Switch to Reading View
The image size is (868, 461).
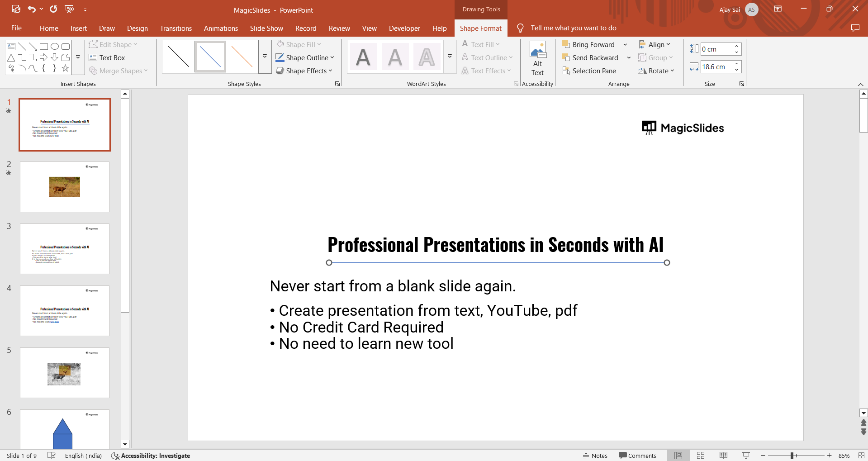click(723, 456)
